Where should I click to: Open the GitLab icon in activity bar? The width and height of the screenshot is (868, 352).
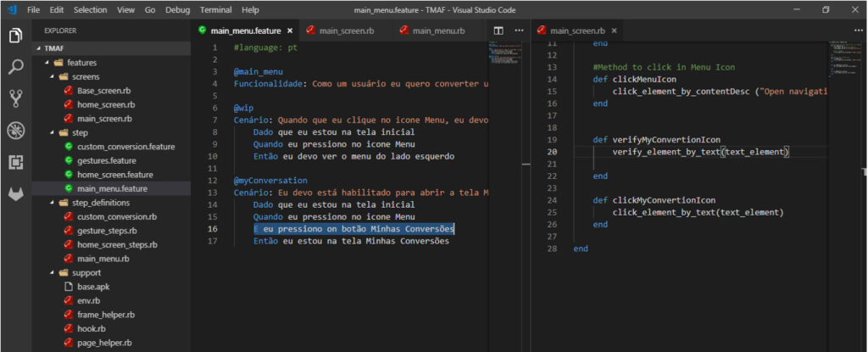[x=15, y=194]
